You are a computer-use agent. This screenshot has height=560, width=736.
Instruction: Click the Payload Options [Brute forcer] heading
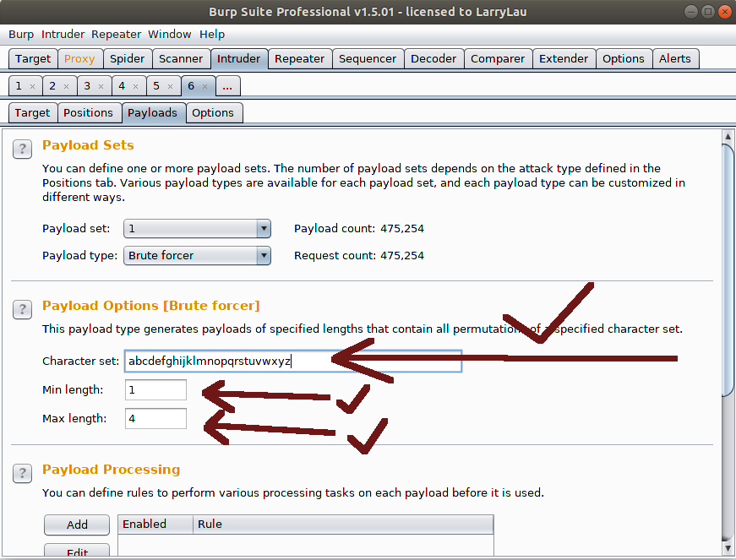coord(151,305)
